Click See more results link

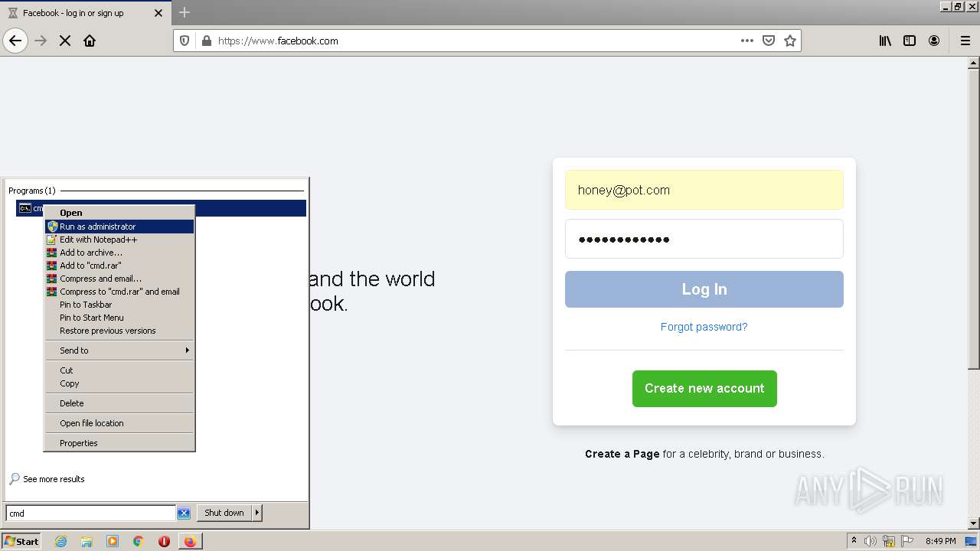click(54, 479)
